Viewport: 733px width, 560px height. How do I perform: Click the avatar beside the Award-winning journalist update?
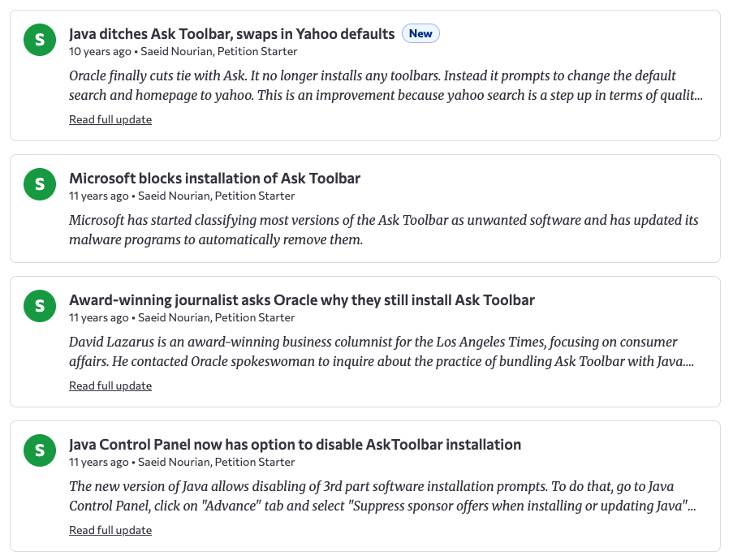pos(40,307)
